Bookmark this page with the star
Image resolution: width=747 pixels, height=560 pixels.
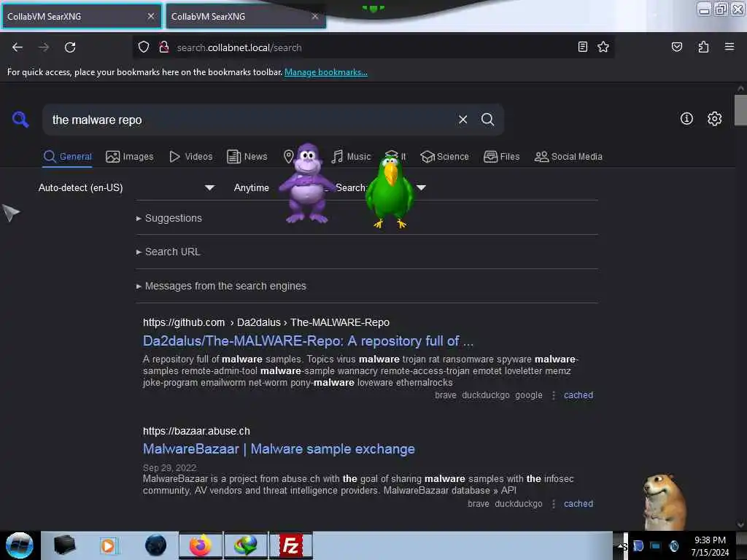coord(603,47)
